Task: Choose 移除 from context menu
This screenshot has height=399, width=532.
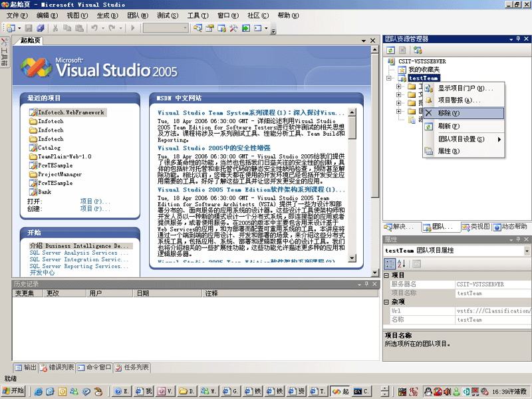Action: tap(464, 113)
